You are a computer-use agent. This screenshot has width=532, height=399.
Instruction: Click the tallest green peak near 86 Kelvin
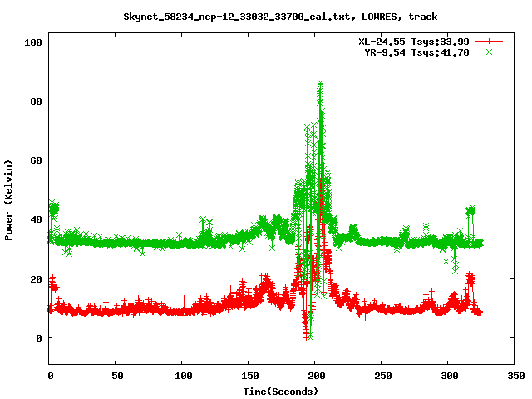pyautogui.click(x=320, y=83)
